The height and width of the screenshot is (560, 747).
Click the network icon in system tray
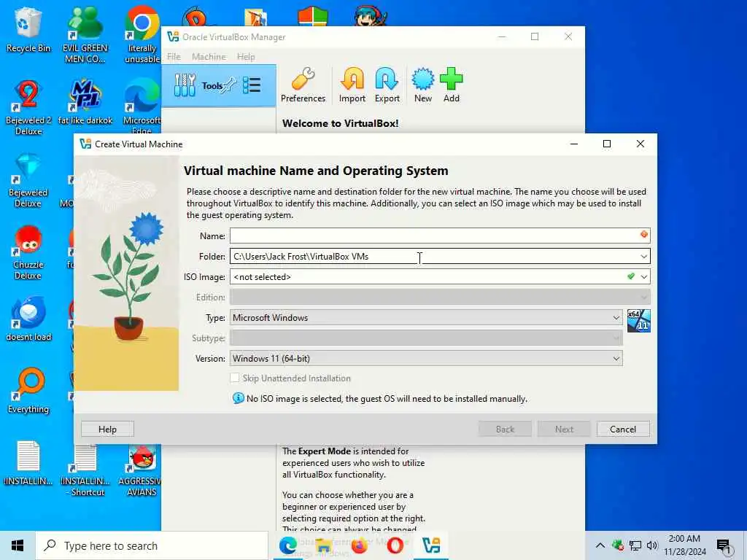click(635, 545)
